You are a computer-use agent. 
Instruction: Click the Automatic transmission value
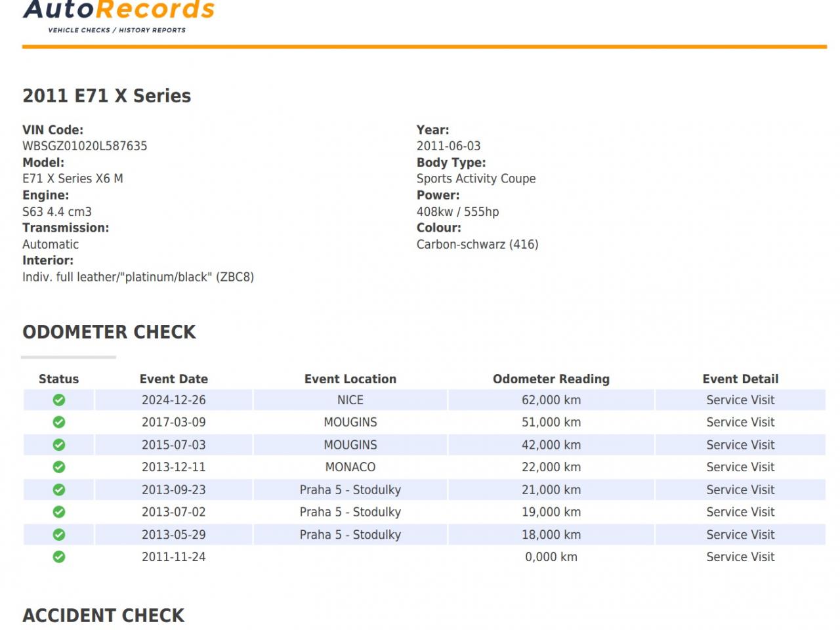[51, 244]
